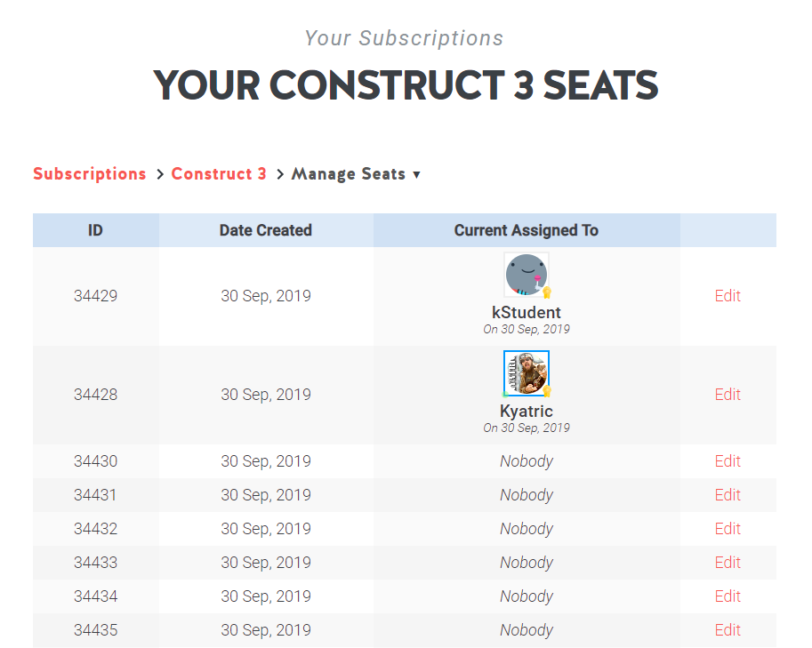Expand the Manage Seats dropdown arrow

coord(416,175)
